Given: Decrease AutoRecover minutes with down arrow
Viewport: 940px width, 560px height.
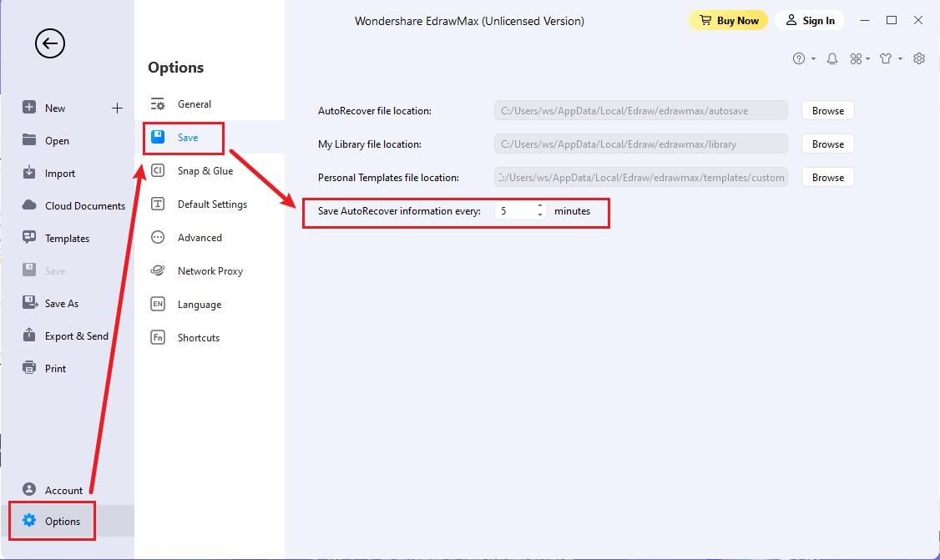Looking at the screenshot, I should tap(540, 214).
